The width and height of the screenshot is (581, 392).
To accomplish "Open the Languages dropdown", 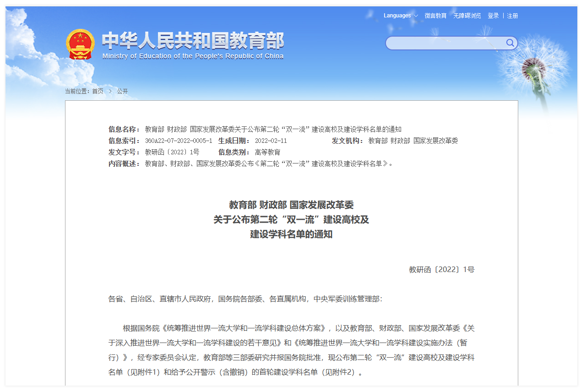I will (401, 16).
